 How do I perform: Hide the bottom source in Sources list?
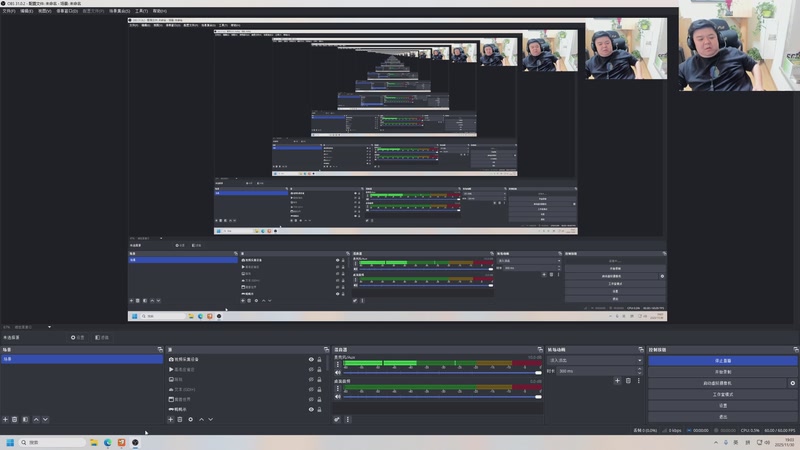[311, 409]
